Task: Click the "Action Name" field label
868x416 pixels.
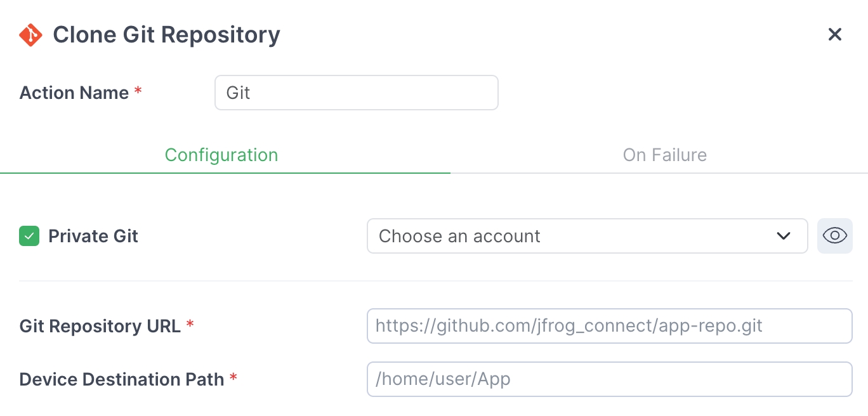Action: click(x=74, y=93)
